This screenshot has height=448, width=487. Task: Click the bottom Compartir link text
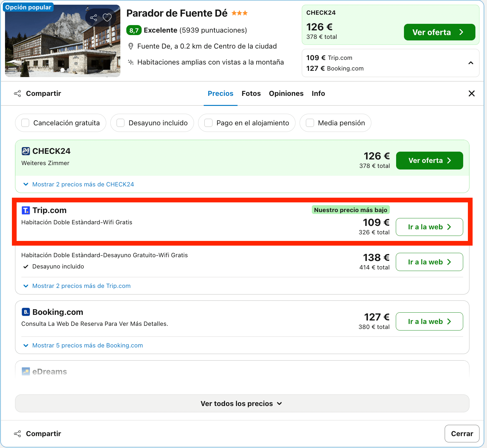44,434
